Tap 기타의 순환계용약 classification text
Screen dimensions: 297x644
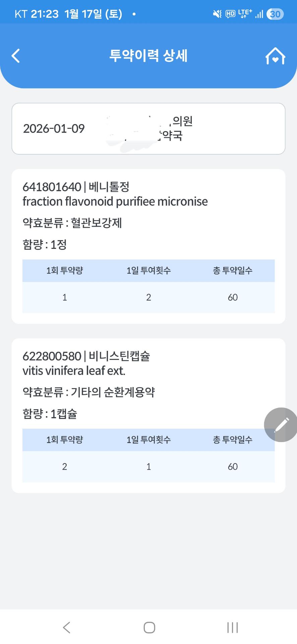(113, 392)
